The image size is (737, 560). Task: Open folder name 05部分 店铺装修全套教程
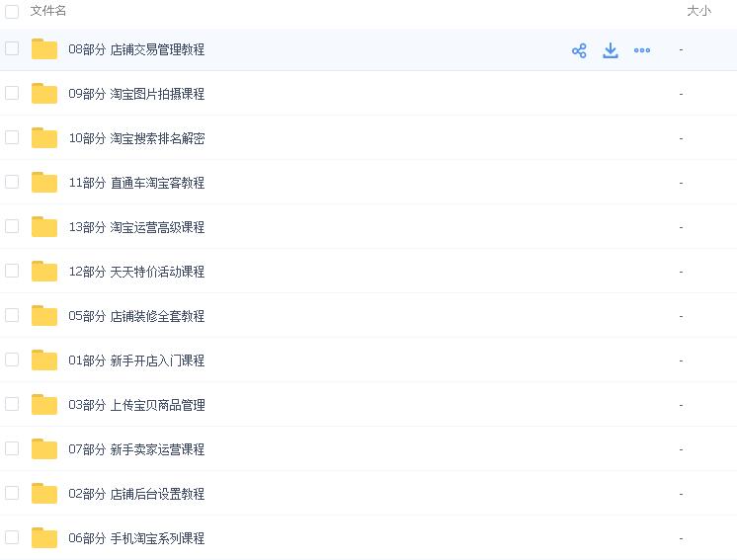136,316
